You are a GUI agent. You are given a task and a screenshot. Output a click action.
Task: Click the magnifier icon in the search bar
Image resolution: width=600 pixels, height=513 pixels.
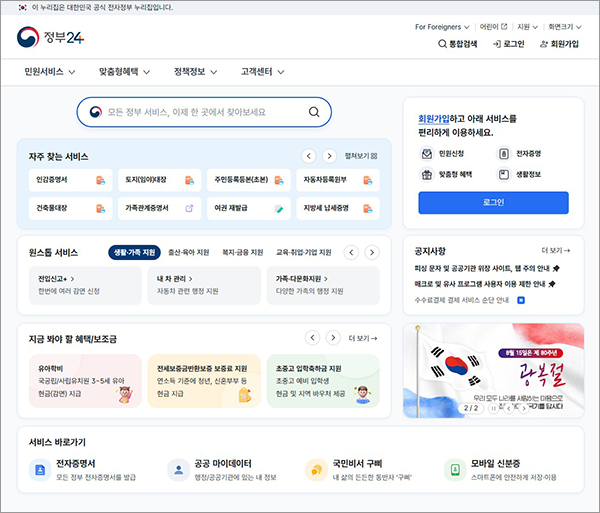[314, 112]
